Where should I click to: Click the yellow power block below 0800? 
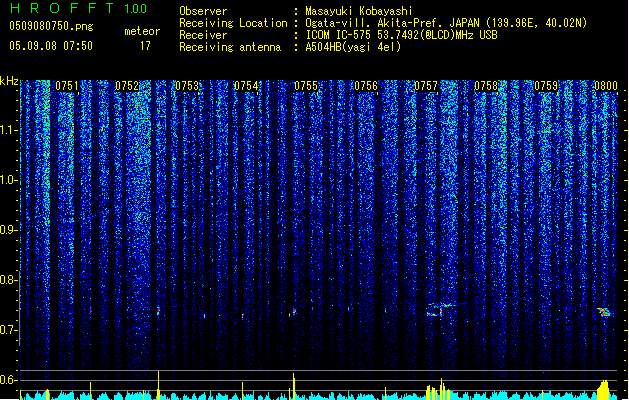tap(603, 390)
